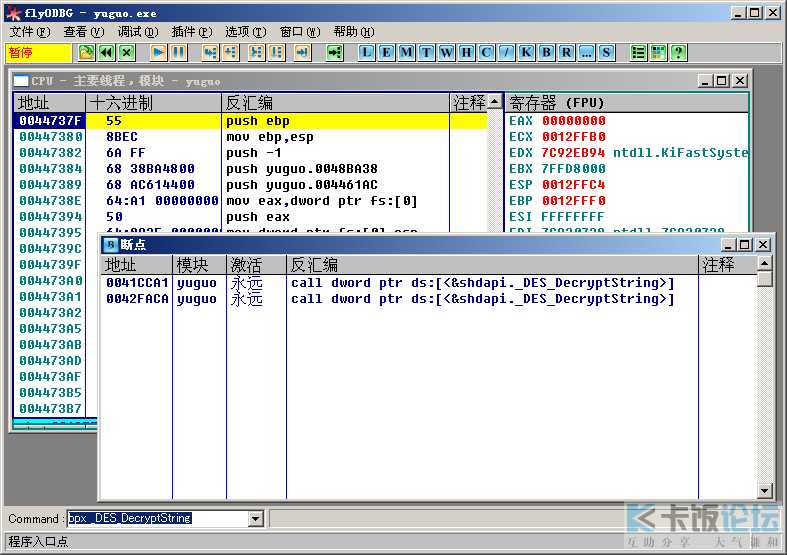Screen dimensions: 787x555
Task: Click the green question mark help icon
Action: pos(678,52)
